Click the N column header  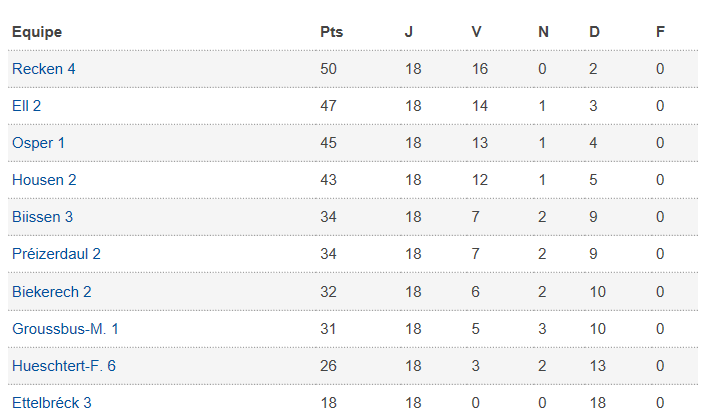[543, 32]
